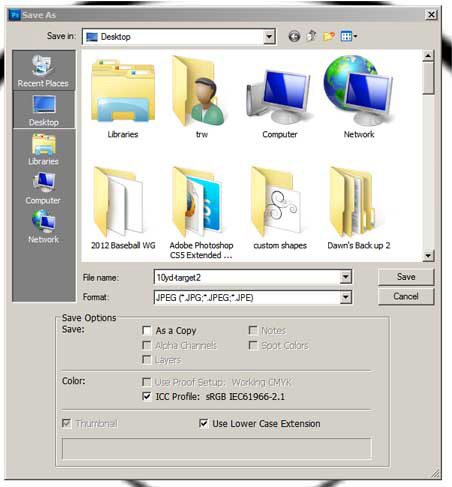Select the Network item in the file list
Image resolution: width=452 pixels, height=487 pixels.
click(x=358, y=97)
